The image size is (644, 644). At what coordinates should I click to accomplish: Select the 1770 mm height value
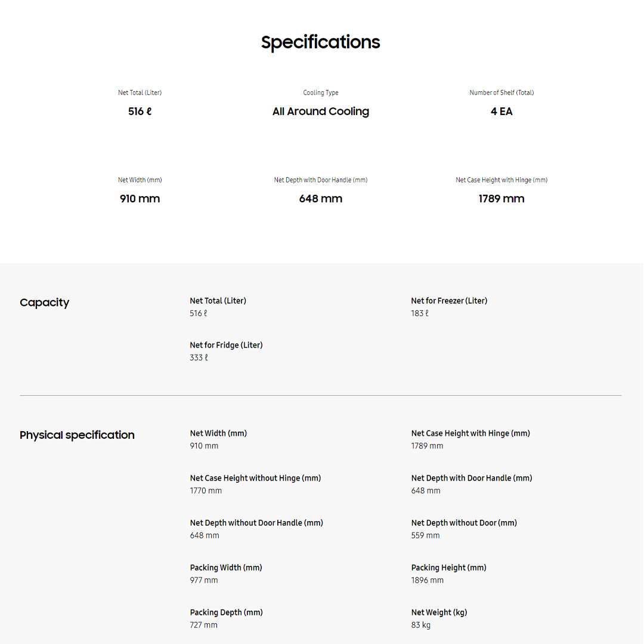click(x=206, y=491)
